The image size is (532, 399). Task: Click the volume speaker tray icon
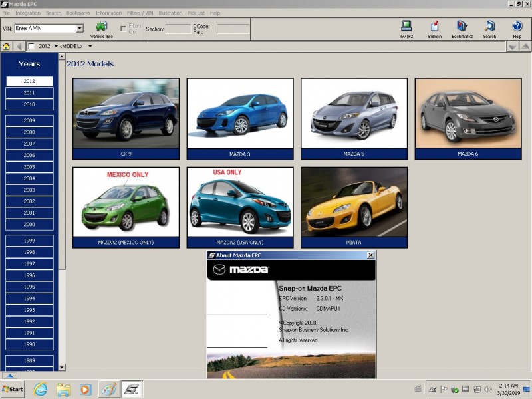[x=488, y=390]
